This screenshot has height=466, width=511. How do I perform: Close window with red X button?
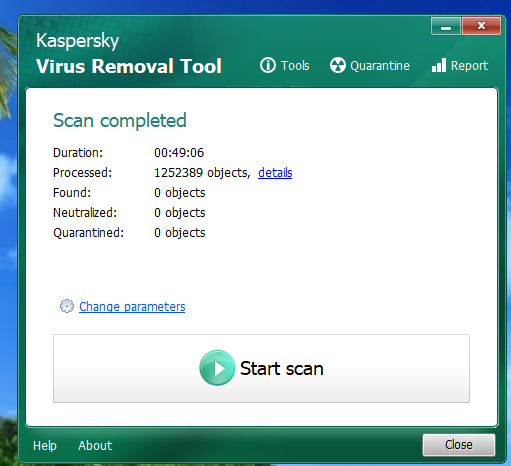pyautogui.click(x=481, y=26)
